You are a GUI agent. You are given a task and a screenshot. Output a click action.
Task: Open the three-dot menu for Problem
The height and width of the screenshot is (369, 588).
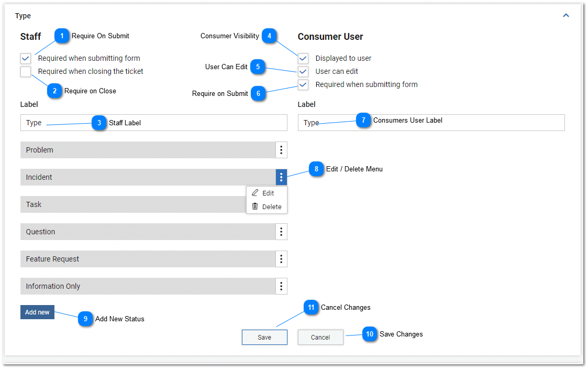coord(281,150)
